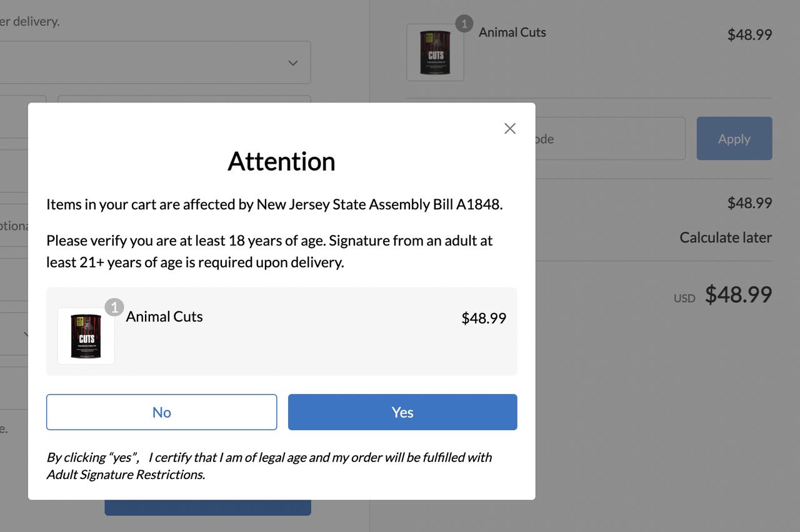Viewport: 800px width, 532px height.
Task: Click the Animal Cuts name in order summary
Action: tap(512, 32)
